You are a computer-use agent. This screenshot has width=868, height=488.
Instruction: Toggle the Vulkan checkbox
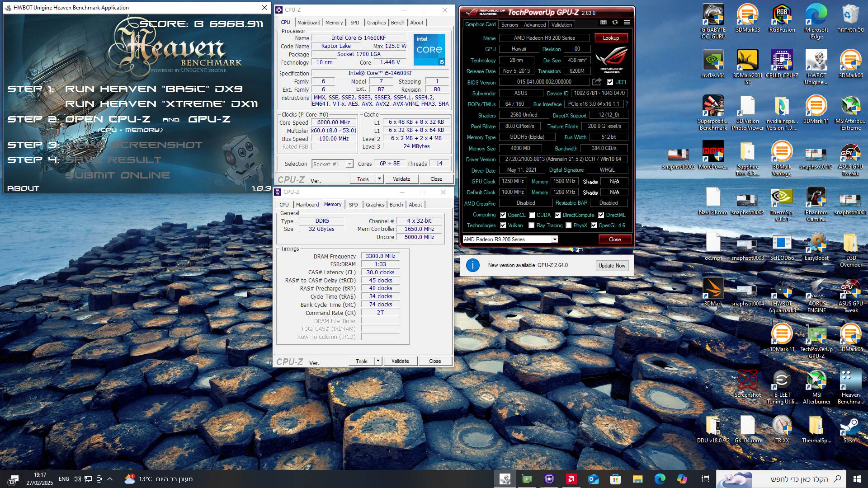click(503, 225)
